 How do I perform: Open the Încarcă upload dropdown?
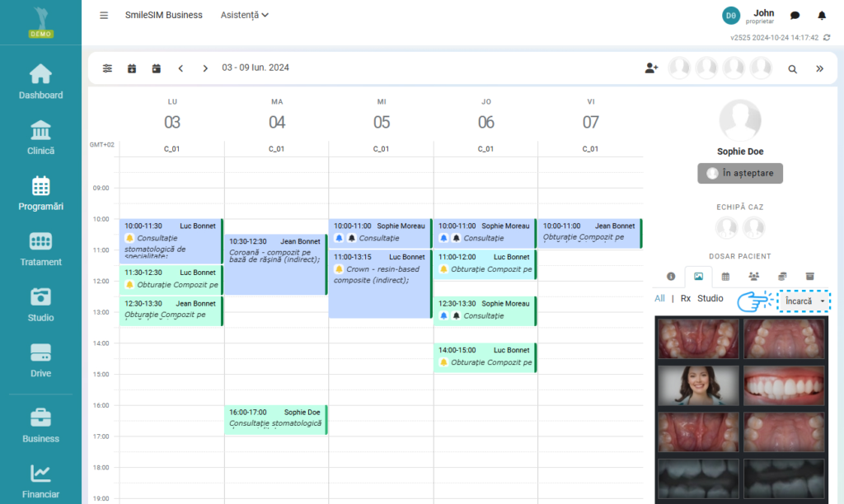click(x=804, y=301)
